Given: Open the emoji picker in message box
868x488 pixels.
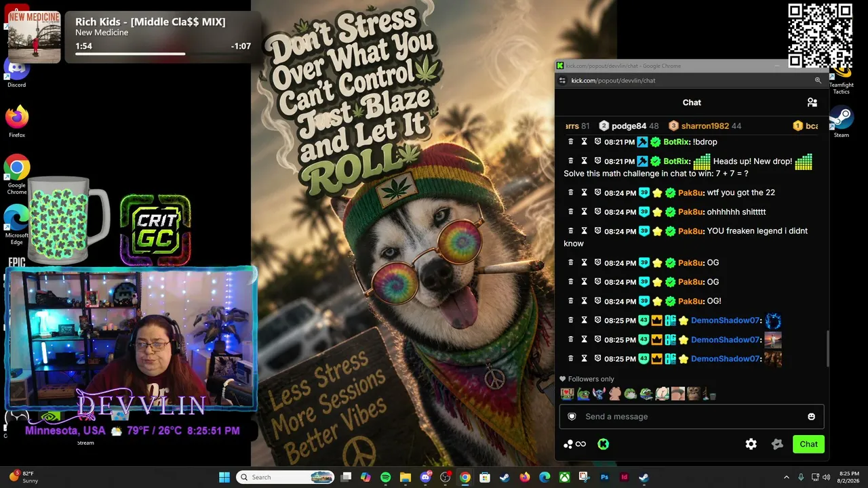Looking at the screenshot, I should point(811,416).
